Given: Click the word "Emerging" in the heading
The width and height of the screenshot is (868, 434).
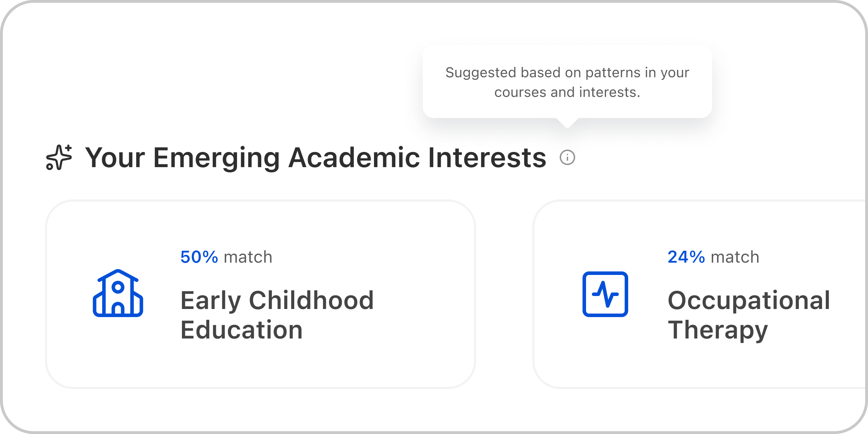Looking at the screenshot, I should point(216,158).
